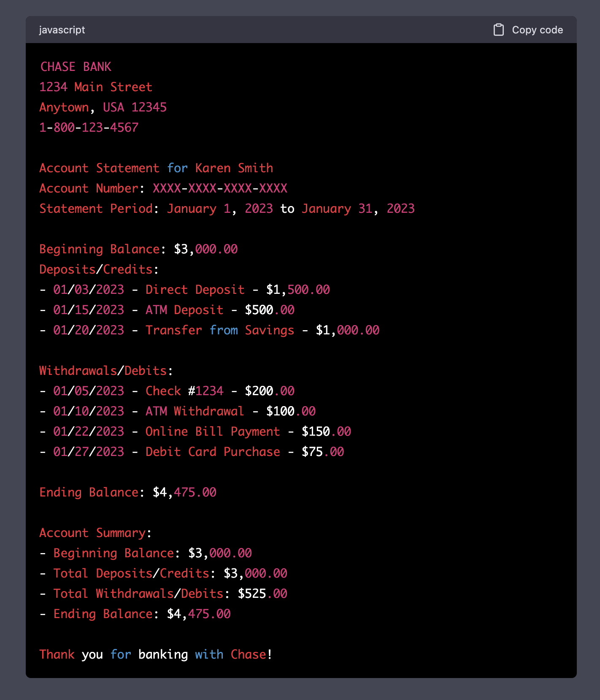Click the "Anytown, USA 12345" line

pos(103,107)
